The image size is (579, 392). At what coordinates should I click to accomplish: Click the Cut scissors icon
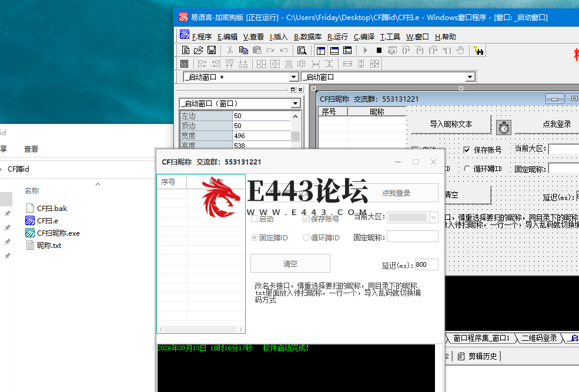230,50
